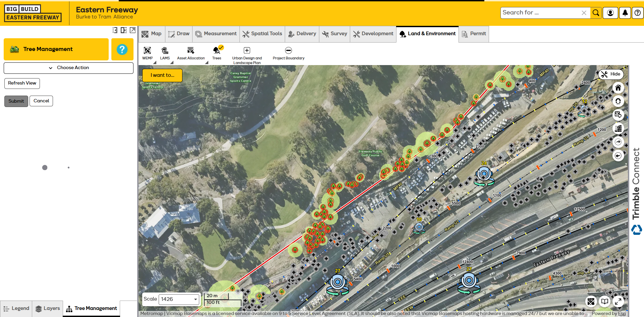The image size is (644, 317).
Task: Open the Esri link in attribution
Action: coord(622,314)
